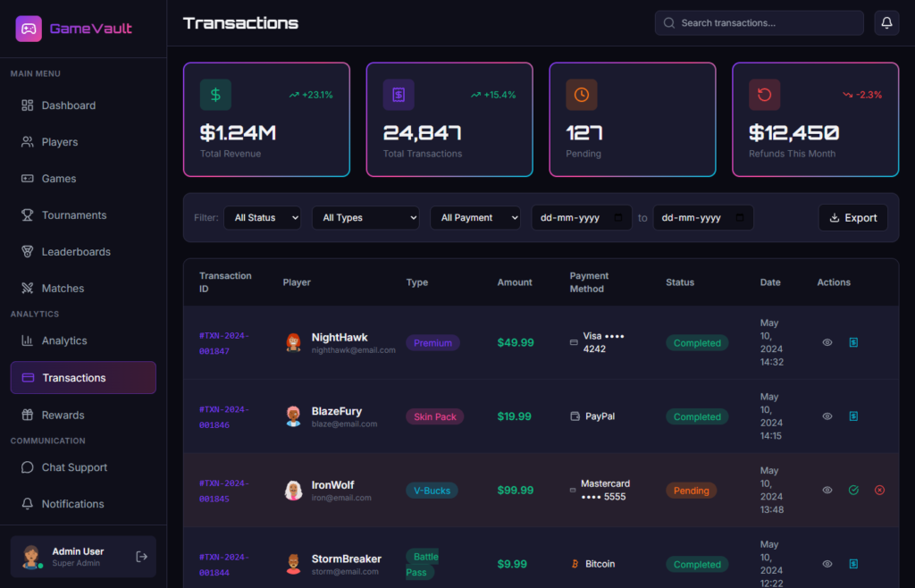The height and width of the screenshot is (588, 915).
Task: Open the notifications bell in the header
Action: click(x=886, y=22)
